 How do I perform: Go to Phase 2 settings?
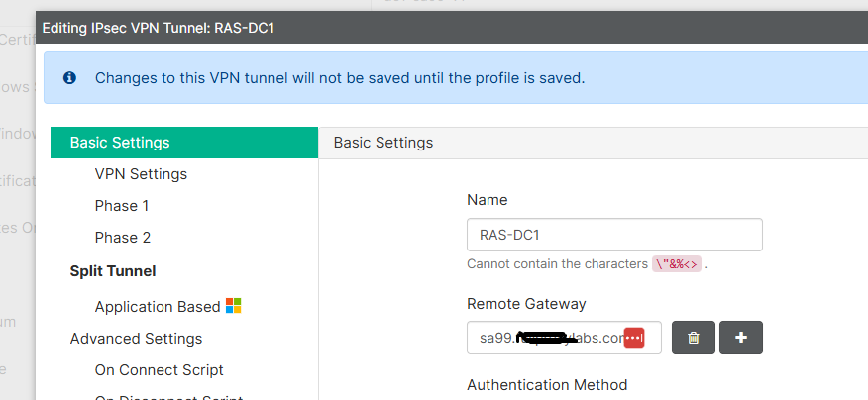(x=123, y=238)
